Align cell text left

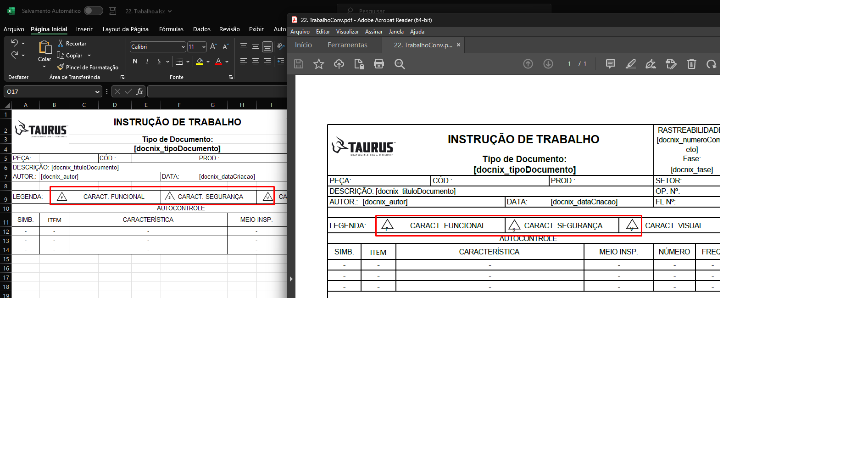coord(244,61)
